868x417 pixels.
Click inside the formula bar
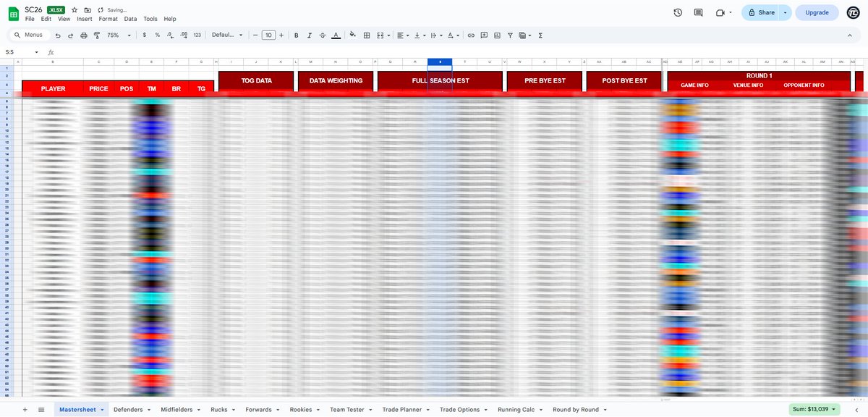tap(217, 51)
